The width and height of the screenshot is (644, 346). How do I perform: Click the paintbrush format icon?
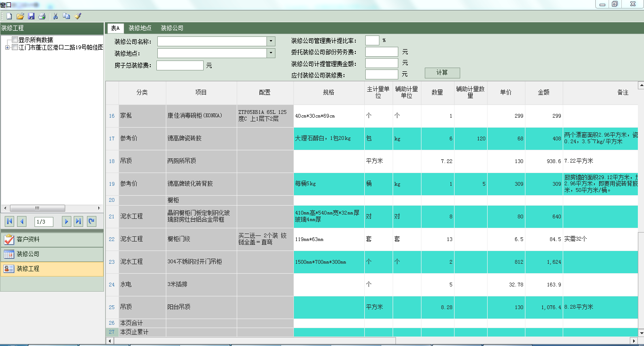tap(77, 16)
